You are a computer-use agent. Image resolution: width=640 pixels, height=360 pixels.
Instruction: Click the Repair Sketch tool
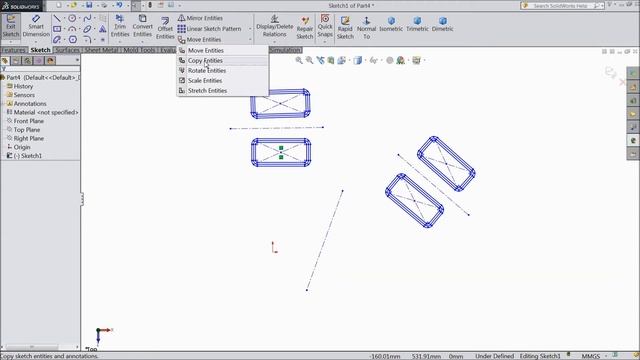304,28
